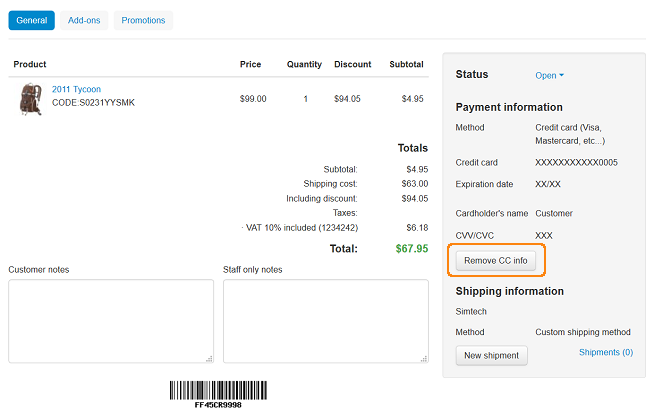Open the 2011 Tycoon product link
This screenshot has width=654, height=412.
click(x=76, y=89)
